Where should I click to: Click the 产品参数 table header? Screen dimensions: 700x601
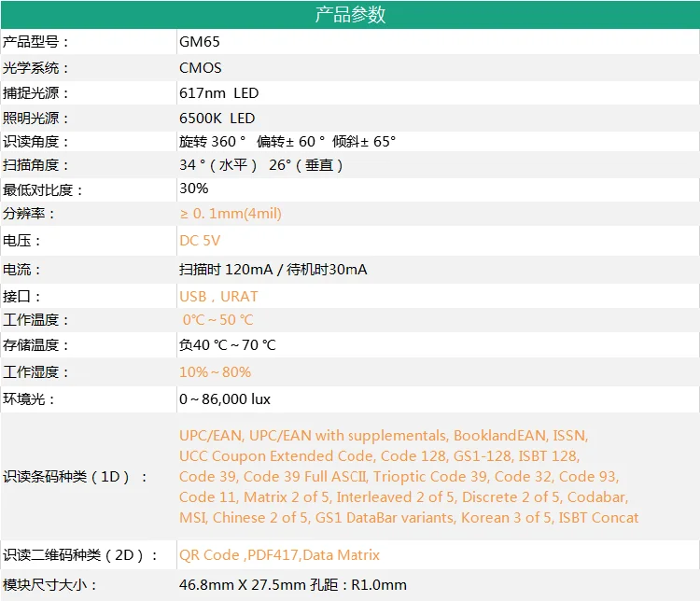tap(350, 15)
